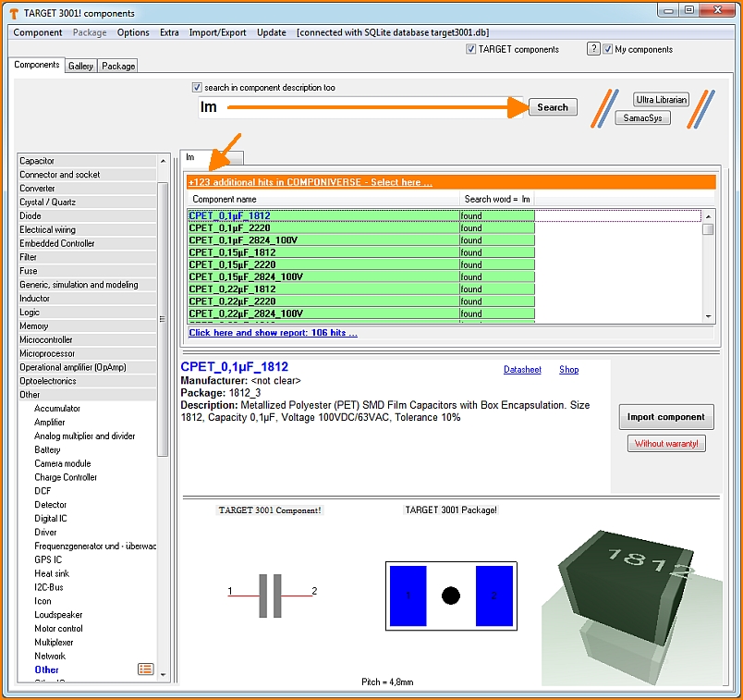The height and width of the screenshot is (700, 743).
Task: Click the TARGET 3001 logo in title bar
Action: (17, 13)
